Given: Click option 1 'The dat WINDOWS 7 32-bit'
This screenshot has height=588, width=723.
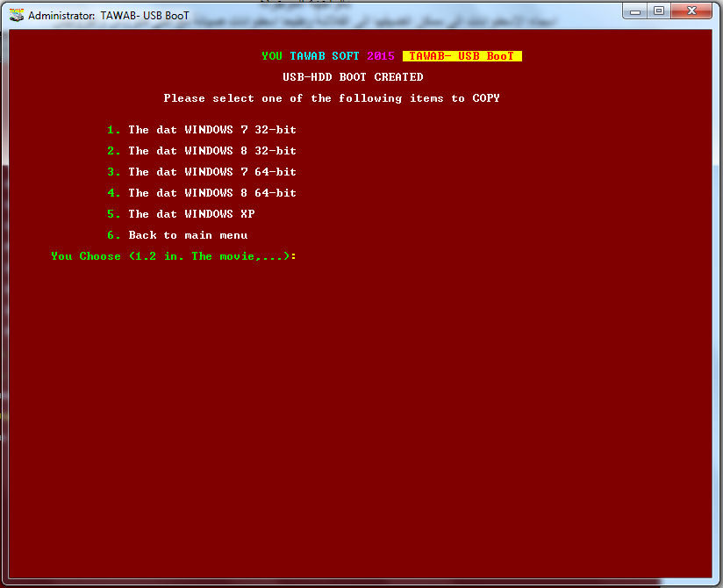Looking at the screenshot, I should tap(202, 130).
